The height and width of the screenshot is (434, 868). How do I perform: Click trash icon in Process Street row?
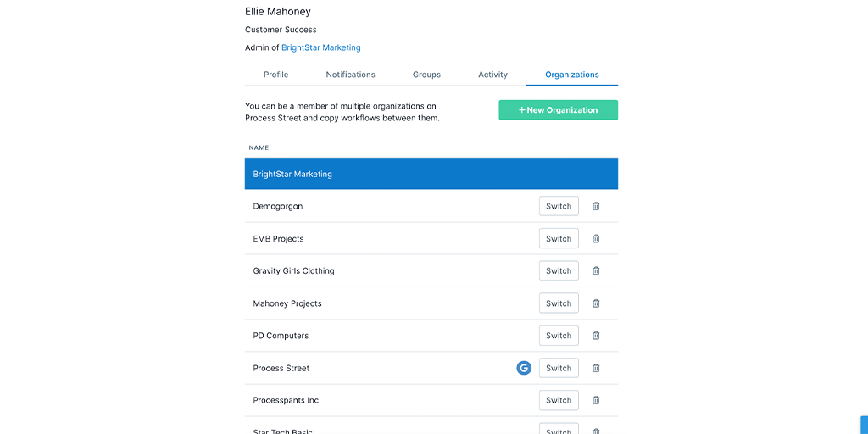click(596, 368)
